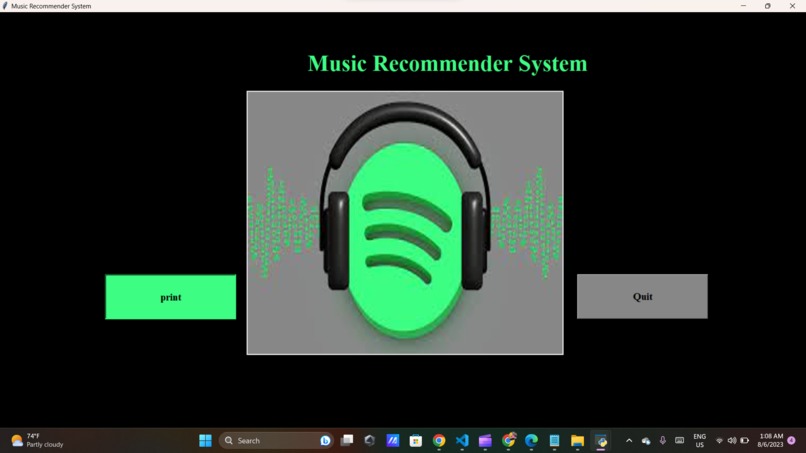Screen dimensions: 806x453
Task: Click the feather icon in title bar
Action: 5,6
